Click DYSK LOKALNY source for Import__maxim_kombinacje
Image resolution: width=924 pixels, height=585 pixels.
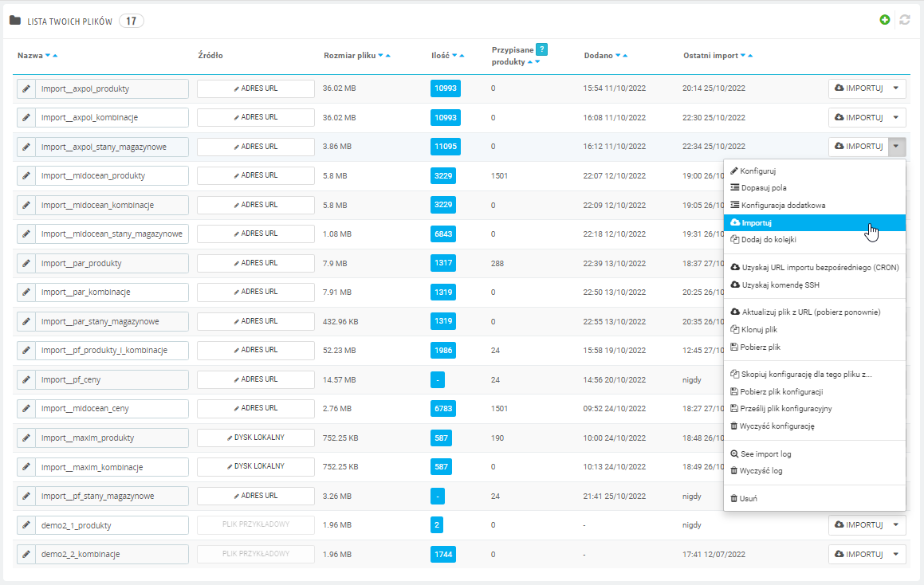point(257,466)
